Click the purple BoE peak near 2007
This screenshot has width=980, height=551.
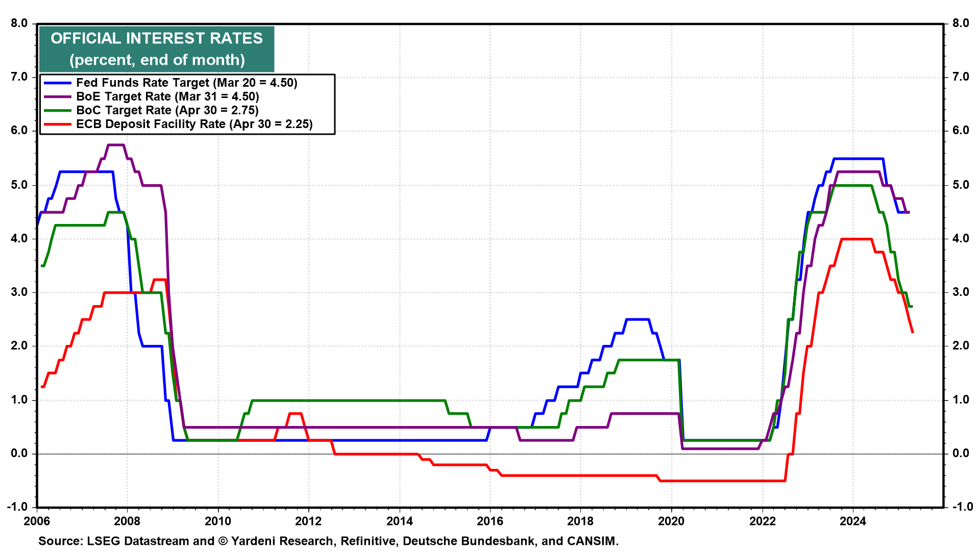(116, 145)
